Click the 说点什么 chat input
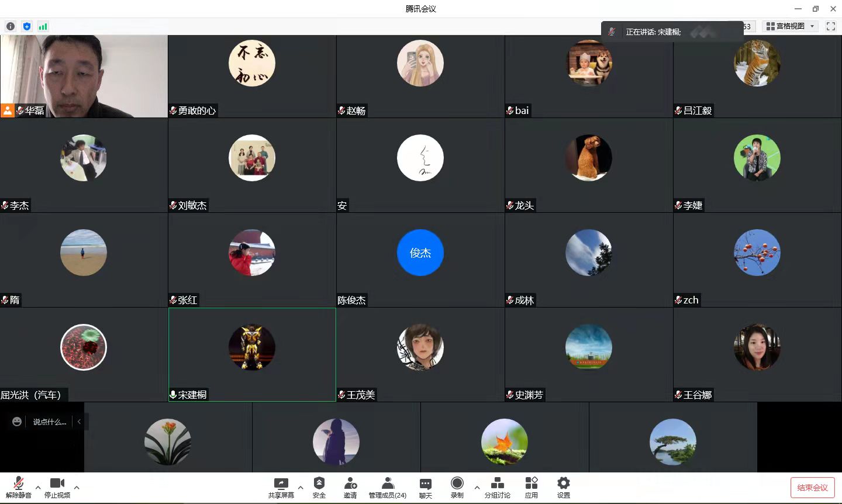This screenshot has height=504, width=842. pyautogui.click(x=49, y=422)
